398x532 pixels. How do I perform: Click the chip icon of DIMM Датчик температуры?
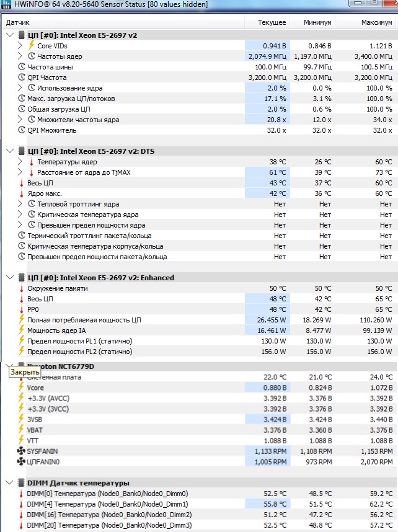click(x=21, y=482)
